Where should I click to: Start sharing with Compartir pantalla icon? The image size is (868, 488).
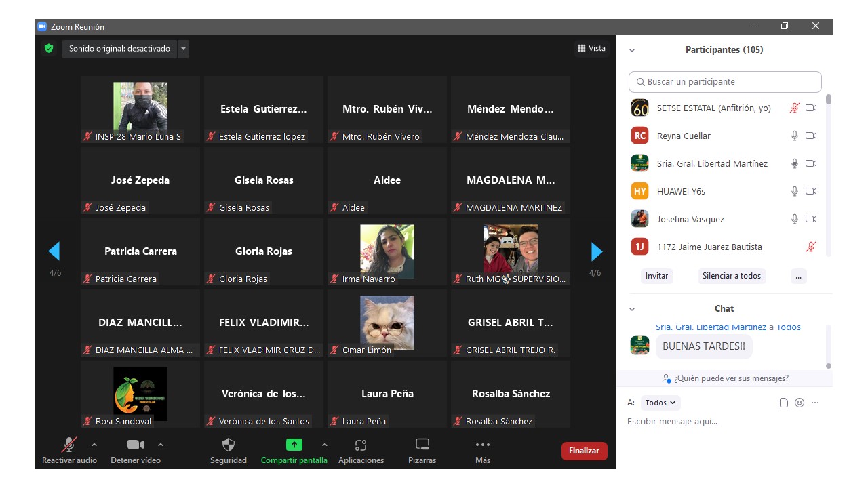click(x=294, y=445)
